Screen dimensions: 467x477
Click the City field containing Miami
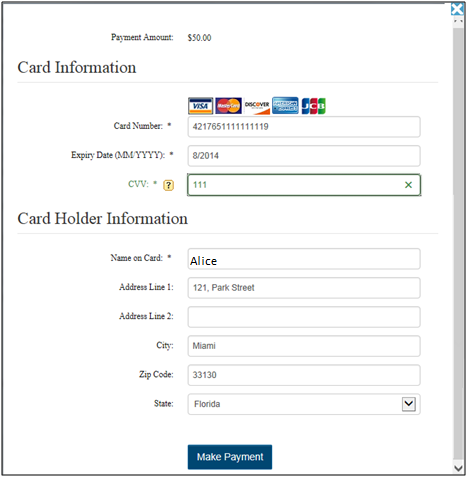(304, 346)
